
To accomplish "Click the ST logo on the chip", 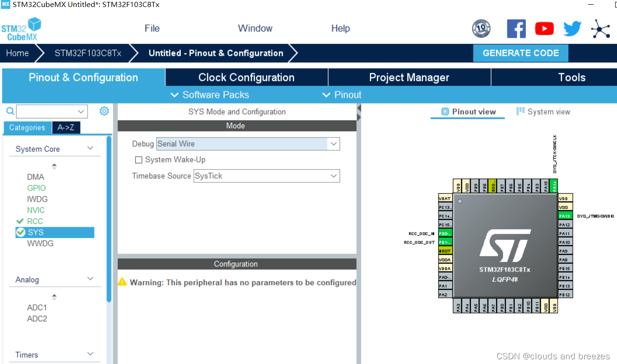I will pyautogui.click(x=505, y=245).
